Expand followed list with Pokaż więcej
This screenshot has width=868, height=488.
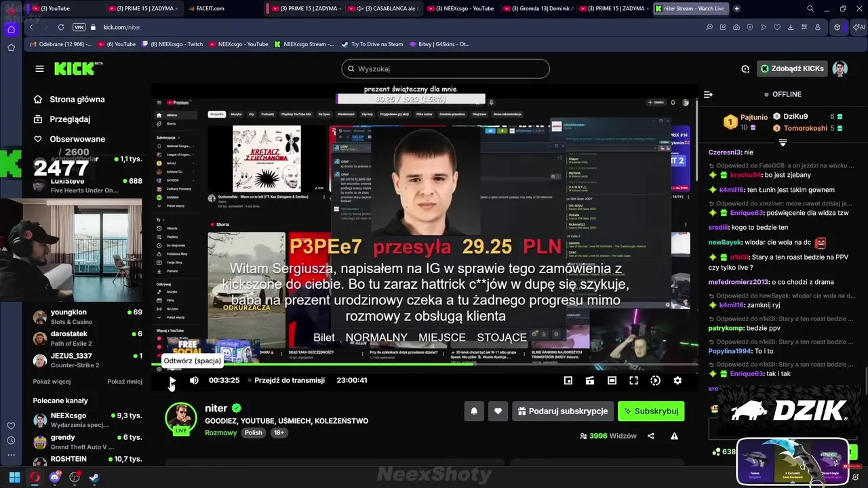52,382
